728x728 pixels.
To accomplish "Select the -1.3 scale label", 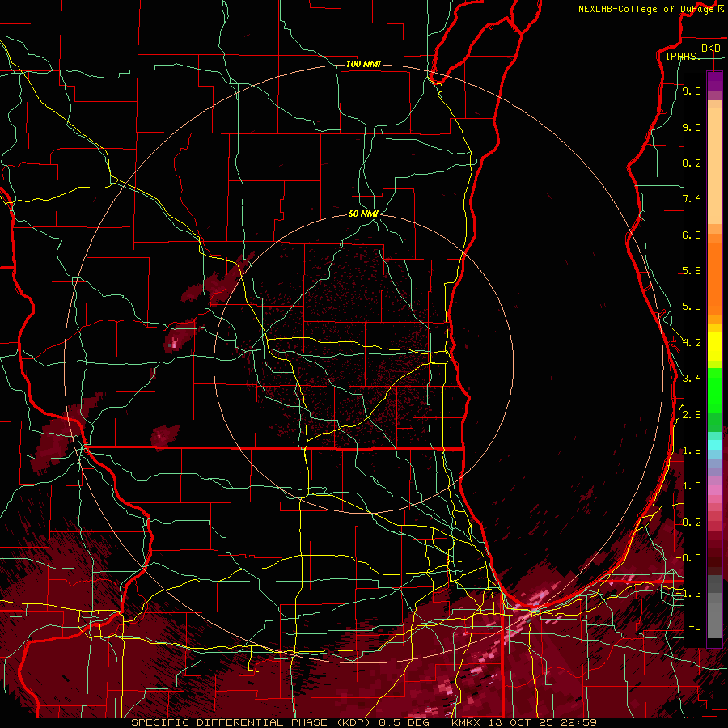I will click(688, 594).
